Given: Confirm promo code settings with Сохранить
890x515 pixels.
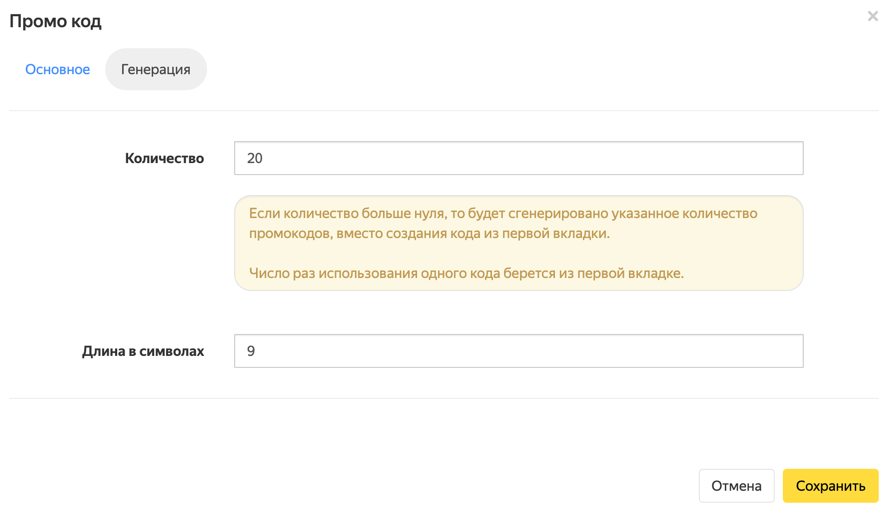Looking at the screenshot, I should click(x=830, y=486).
